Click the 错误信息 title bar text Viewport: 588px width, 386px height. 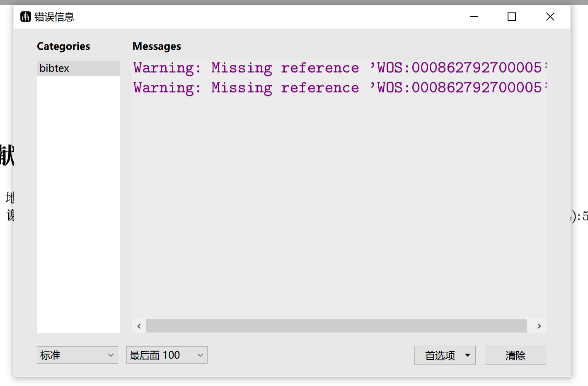coord(54,17)
